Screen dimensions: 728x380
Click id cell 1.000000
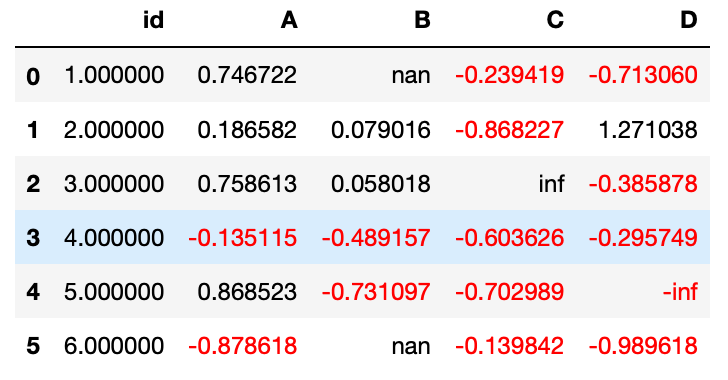(x=114, y=75)
